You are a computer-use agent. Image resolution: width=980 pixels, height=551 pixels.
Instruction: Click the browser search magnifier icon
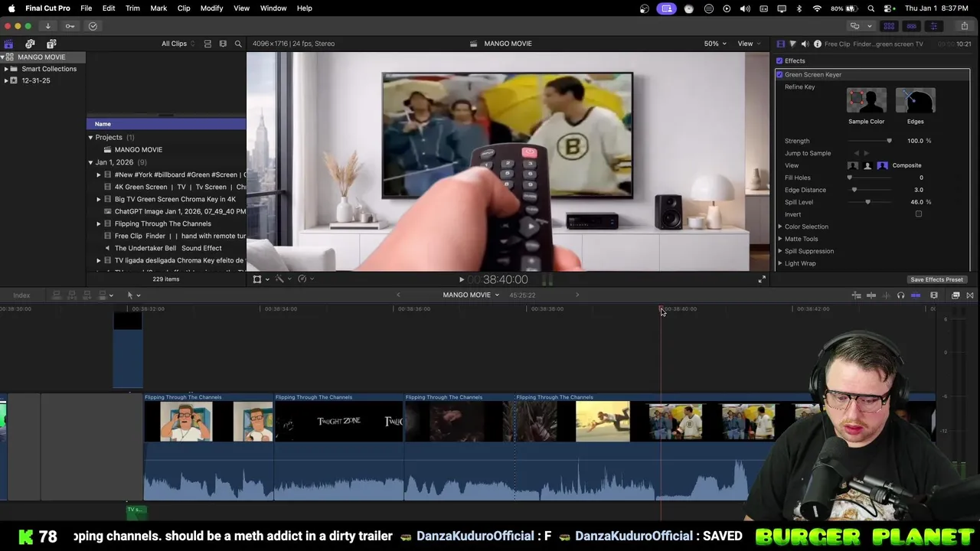point(238,44)
